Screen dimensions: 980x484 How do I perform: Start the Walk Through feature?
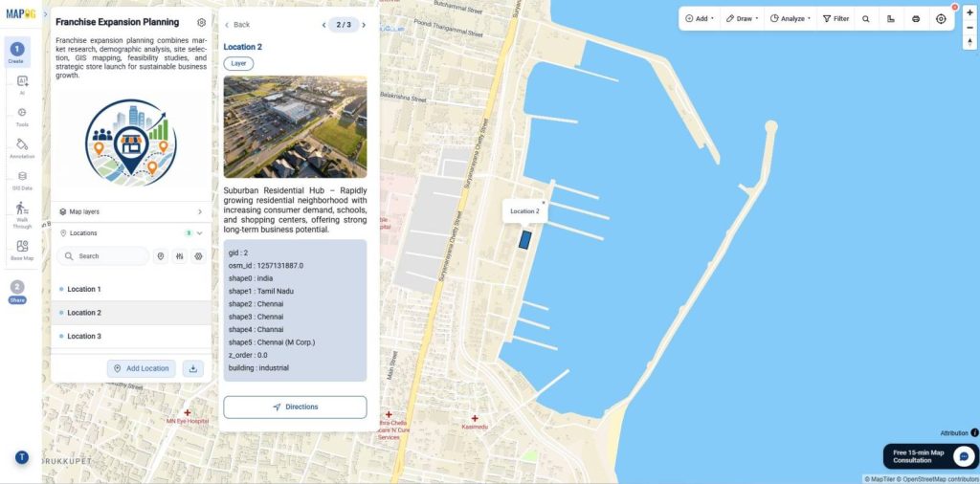(x=22, y=215)
